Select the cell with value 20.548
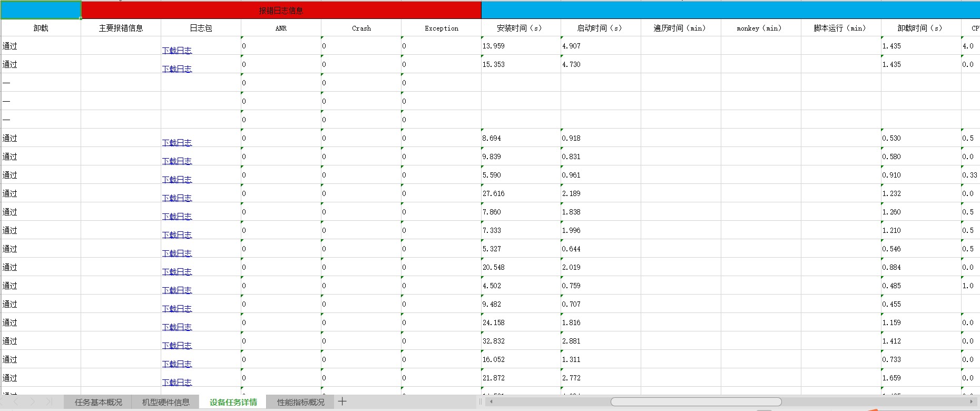 click(521, 267)
